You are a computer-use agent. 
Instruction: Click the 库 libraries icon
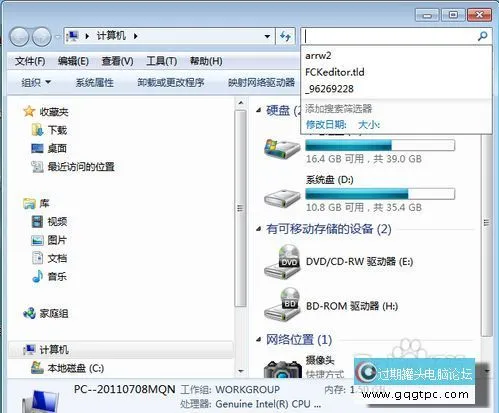pos(29,203)
